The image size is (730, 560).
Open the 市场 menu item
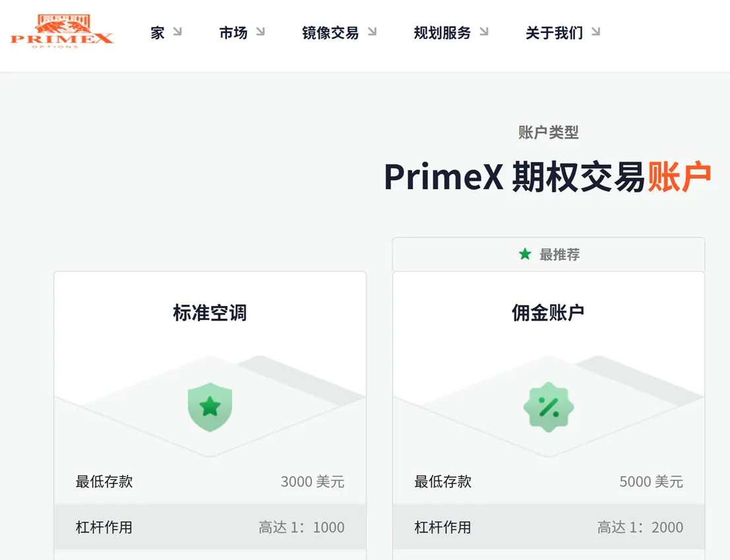233,32
